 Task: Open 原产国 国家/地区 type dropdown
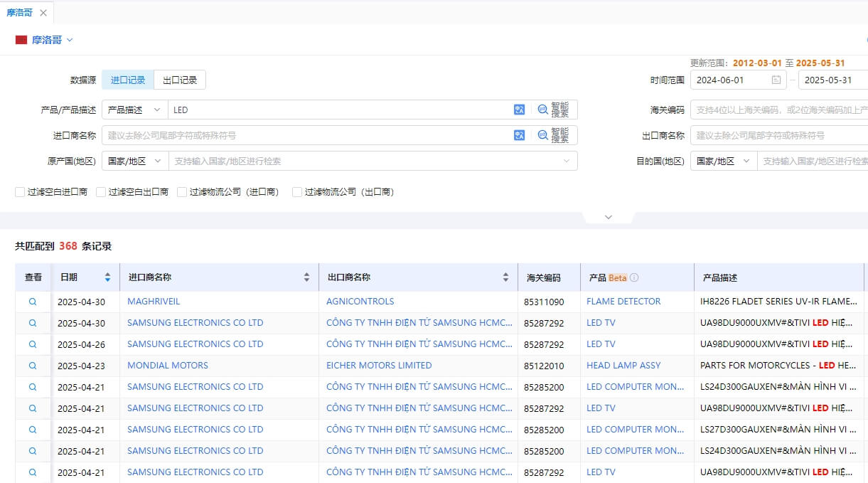point(135,161)
